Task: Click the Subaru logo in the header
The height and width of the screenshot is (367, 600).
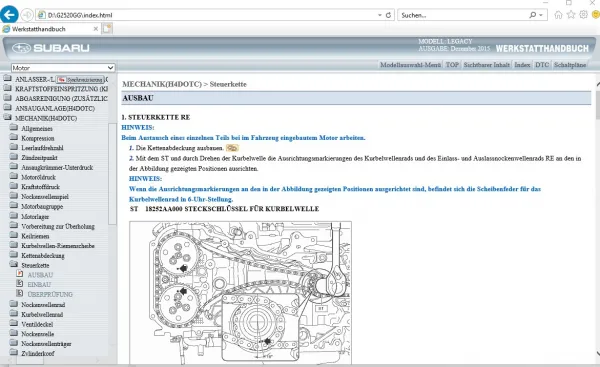Action: [51, 48]
